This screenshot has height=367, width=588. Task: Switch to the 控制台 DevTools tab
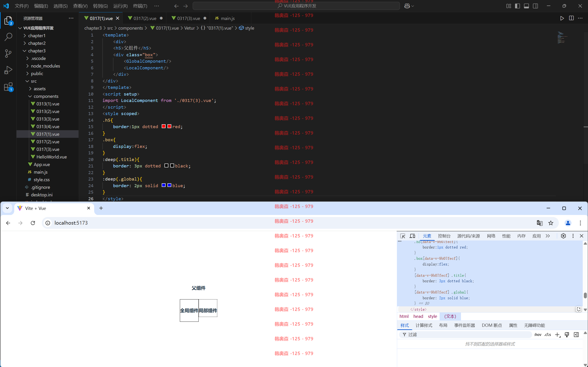point(444,236)
